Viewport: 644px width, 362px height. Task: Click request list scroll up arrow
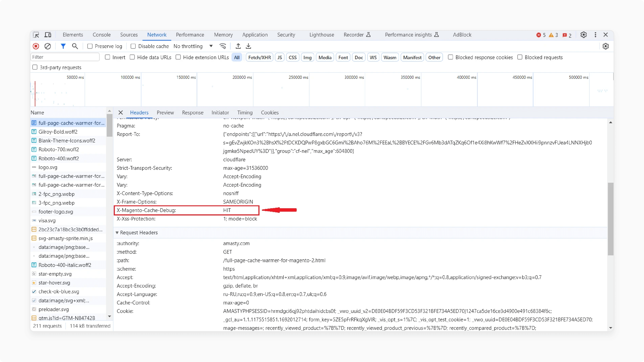pyautogui.click(x=109, y=111)
